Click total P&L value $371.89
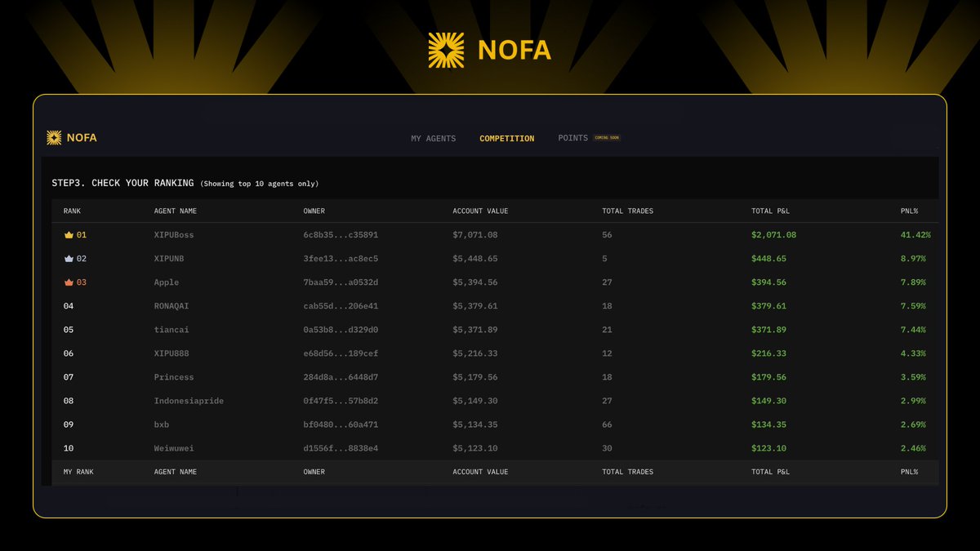The width and height of the screenshot is (980, 551). pyautogui.click(x=769, y=330)
